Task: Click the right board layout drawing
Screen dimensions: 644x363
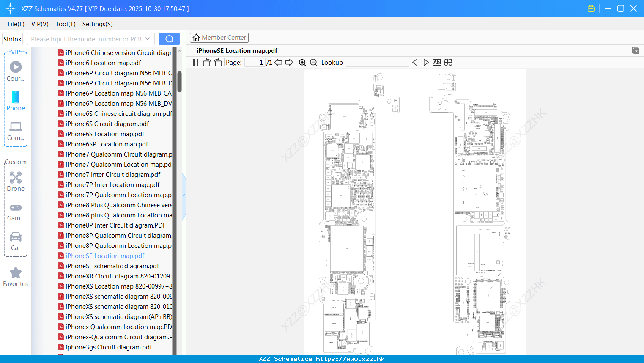Action: tap(470, 214)
